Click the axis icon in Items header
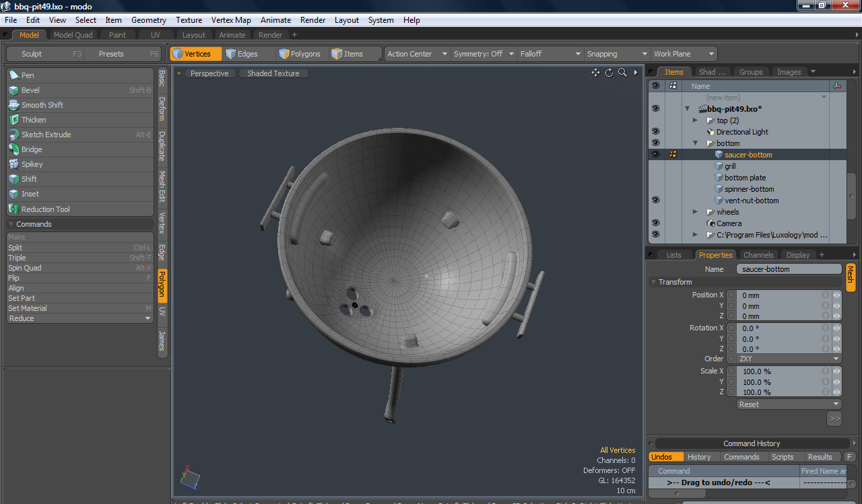 point(837,86)
